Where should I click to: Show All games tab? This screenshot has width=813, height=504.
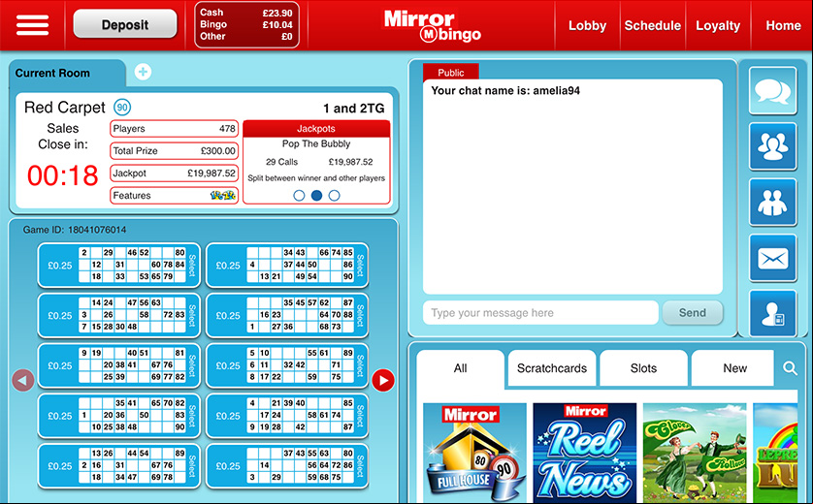(x=460, y=368)
